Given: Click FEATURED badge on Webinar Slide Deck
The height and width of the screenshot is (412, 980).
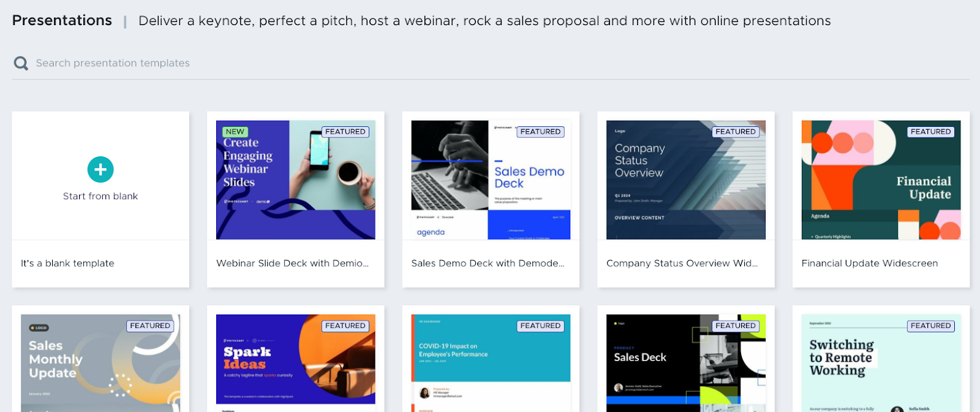Looking at the screenshot, I should click(x=345, y=132).
